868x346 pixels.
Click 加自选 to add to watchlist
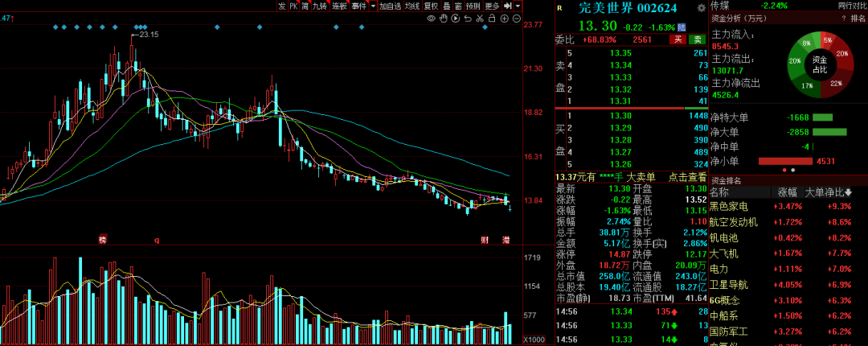[x=391, y=6]
